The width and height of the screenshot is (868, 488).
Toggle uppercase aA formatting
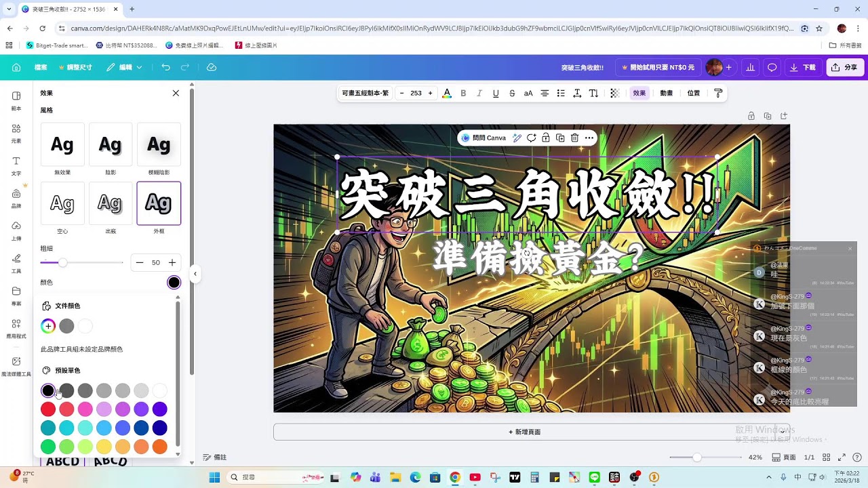tap(528, 93)
